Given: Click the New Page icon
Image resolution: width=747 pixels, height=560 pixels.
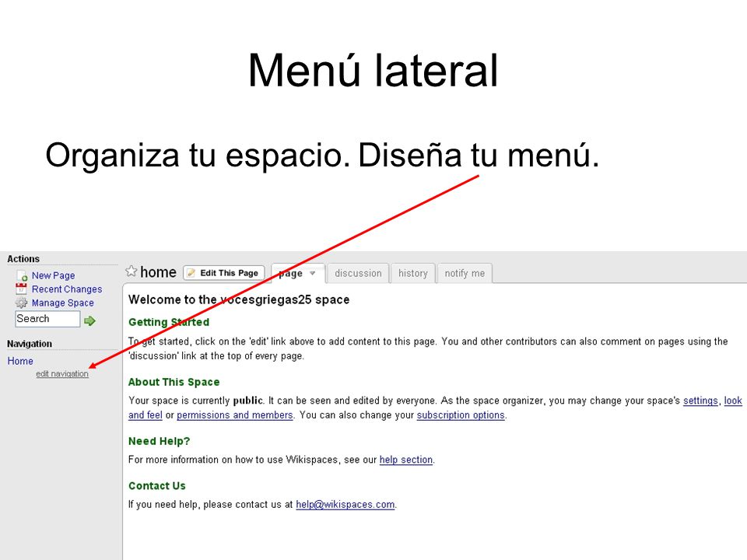Looking at the screenshot, I should click(22, 275).
